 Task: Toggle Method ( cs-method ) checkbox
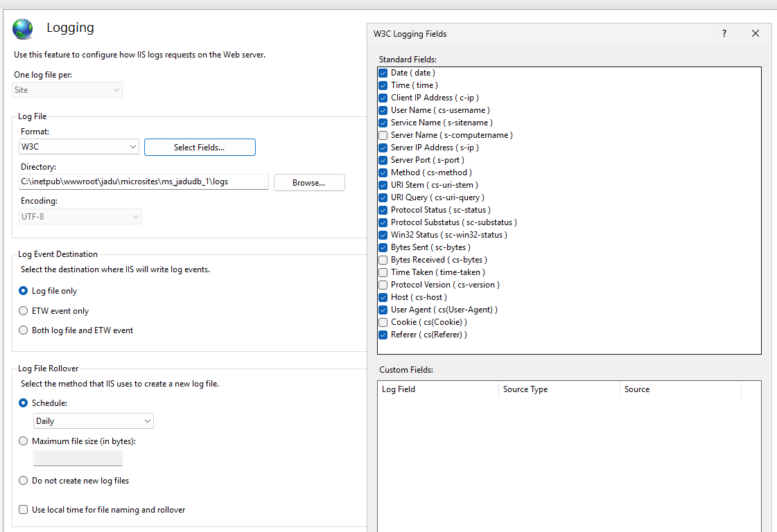coord(383,172)
